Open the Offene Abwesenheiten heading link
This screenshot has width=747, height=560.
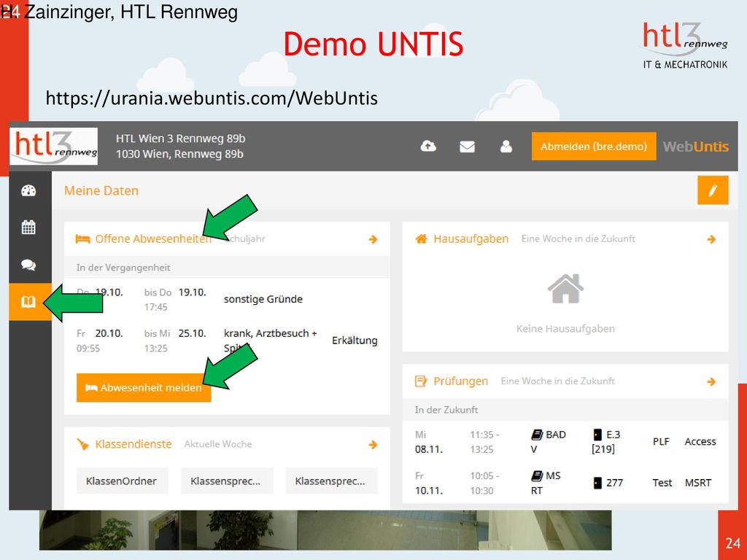(153, 238)
